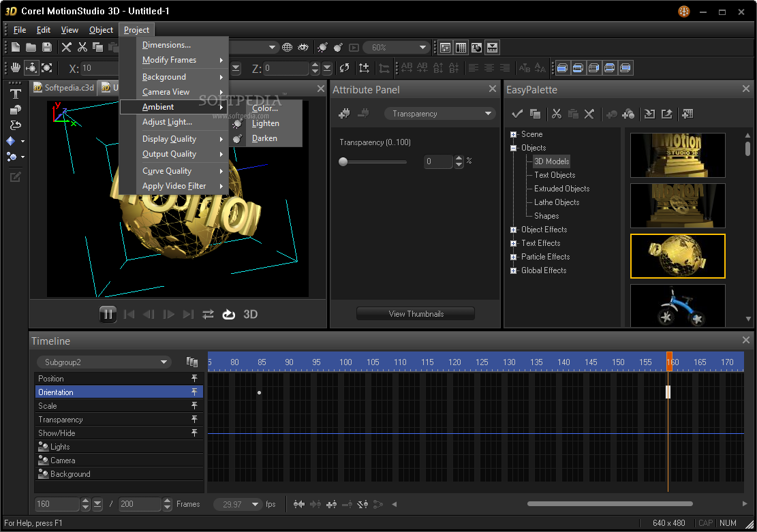Image resolution: width=757 pixels, height=532 pixels.
Task: Click the current frame field showing 160
Action: pos(57,504)
